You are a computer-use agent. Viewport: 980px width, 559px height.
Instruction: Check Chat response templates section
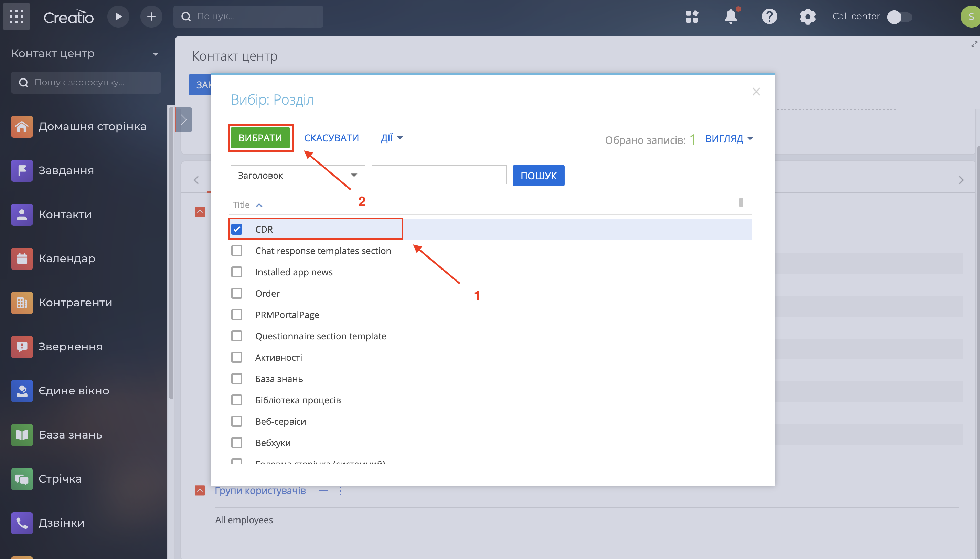pyautogui.click(x=237, y=251)
